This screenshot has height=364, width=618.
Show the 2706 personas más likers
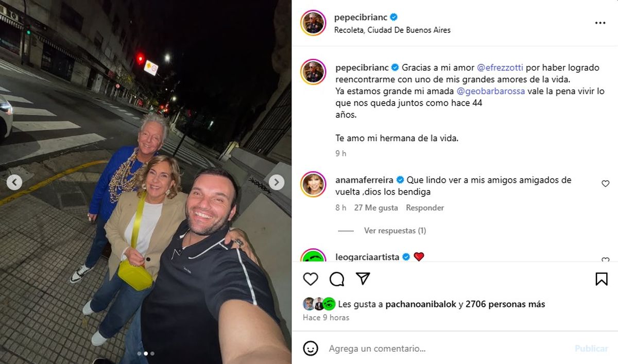505,304
